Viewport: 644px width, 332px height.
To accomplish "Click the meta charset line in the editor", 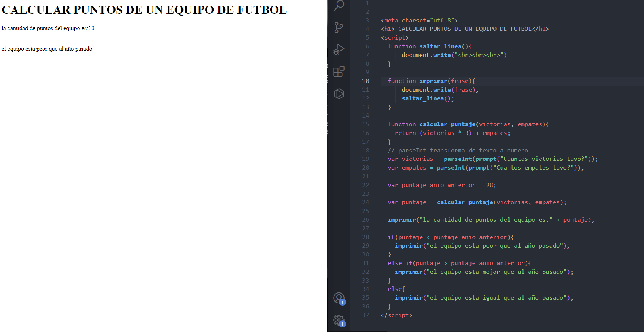I will (419, 21).
